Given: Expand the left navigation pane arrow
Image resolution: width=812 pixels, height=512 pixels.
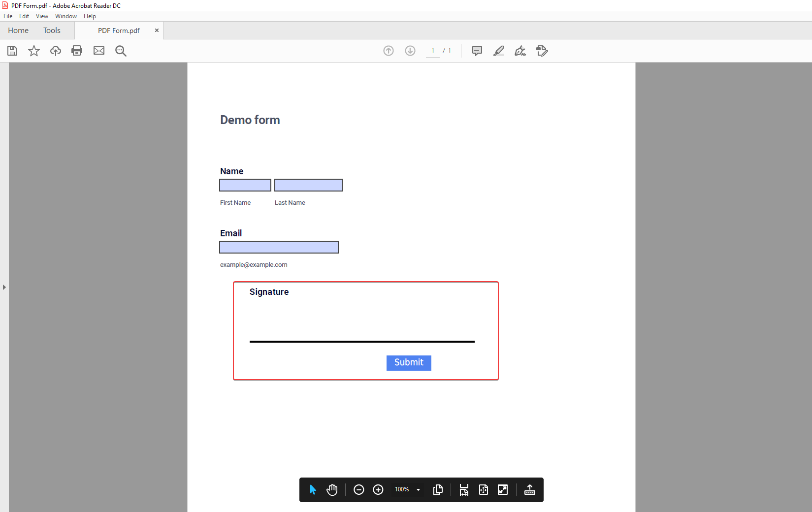Looking at the screenshot, I should (4, 288).
